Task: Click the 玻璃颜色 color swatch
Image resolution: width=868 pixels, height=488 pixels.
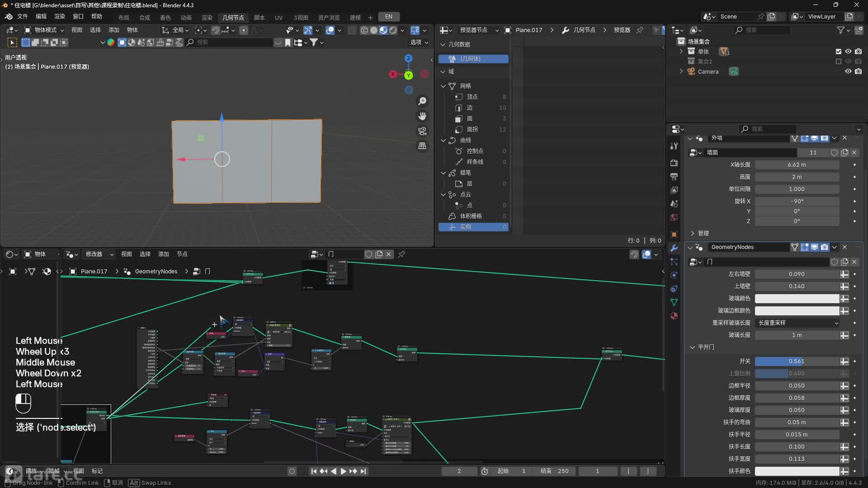Action: (x=797, y=299)
